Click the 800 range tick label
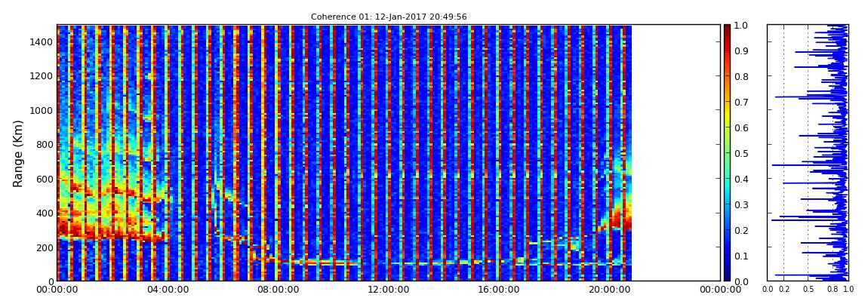Image resolution: width=868 pixels, height=307 pixels. 45,144
